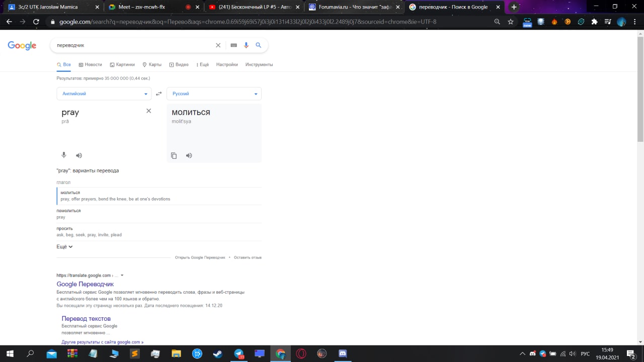
Task: Open Steam from the taskbar
Action: click(x=218, y=353)
